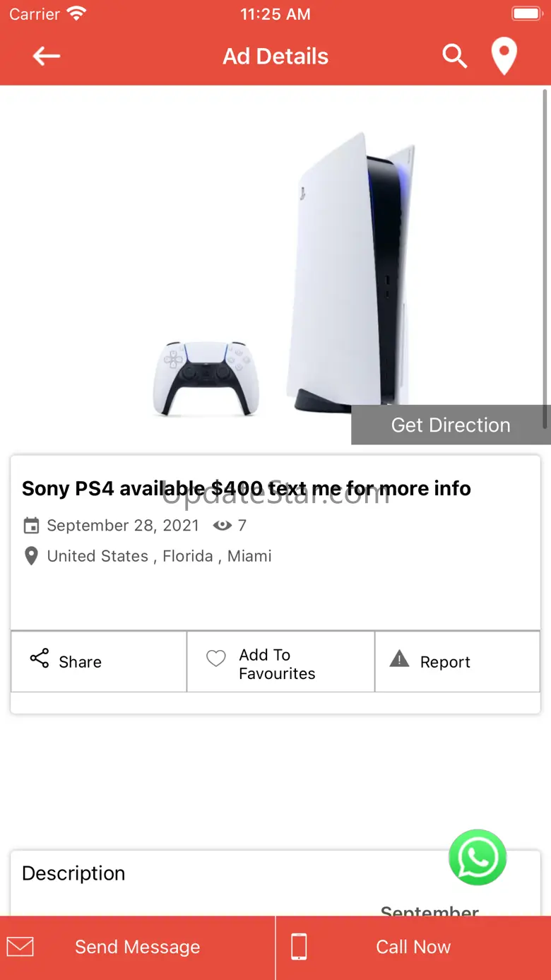Click the share icon
551x980 pixels.
coord(40,659)
